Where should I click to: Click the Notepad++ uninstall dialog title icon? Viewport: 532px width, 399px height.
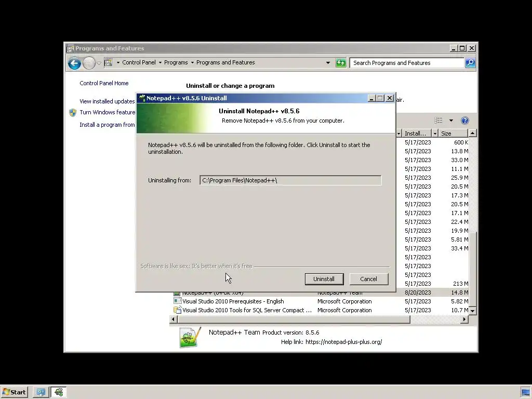142,98
